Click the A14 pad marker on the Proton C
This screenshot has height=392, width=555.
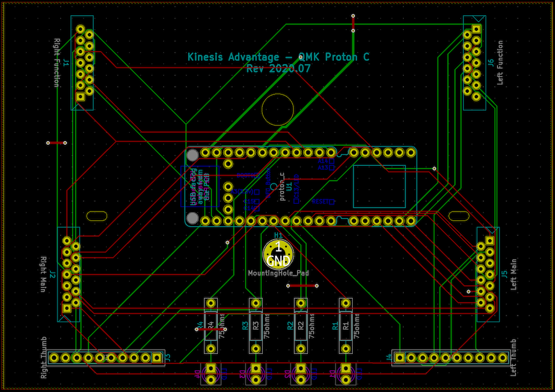(x=332, y=161)
